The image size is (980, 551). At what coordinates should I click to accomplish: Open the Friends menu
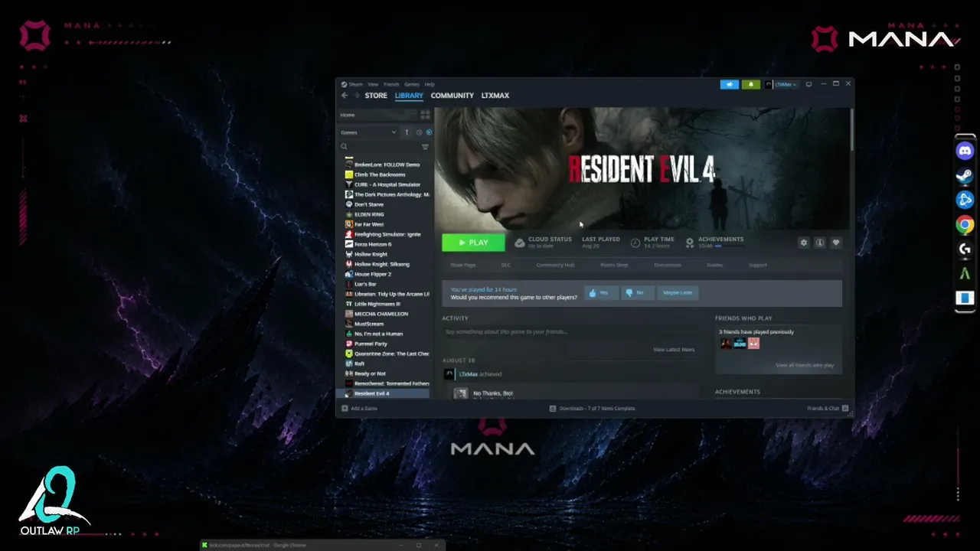(x=391, y=84)
